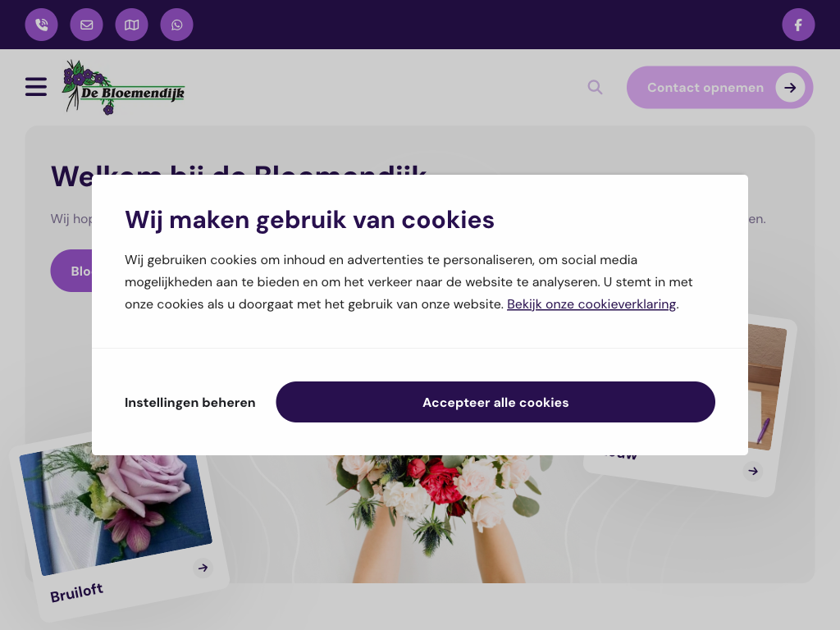Click the arrow icon on the right tilted card
840x630 pixels.
coord(753,472)
